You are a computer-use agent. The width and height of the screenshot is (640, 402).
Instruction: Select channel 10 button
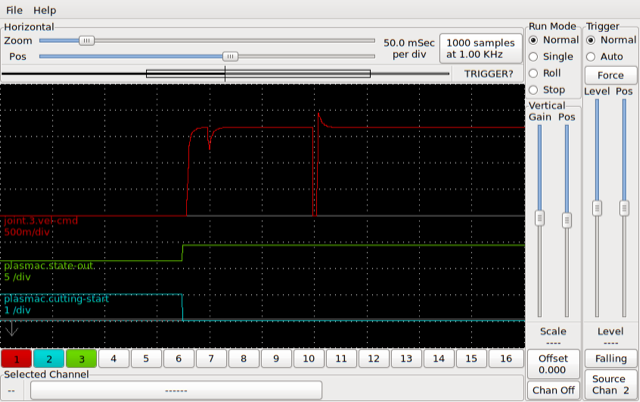[308, 358]
